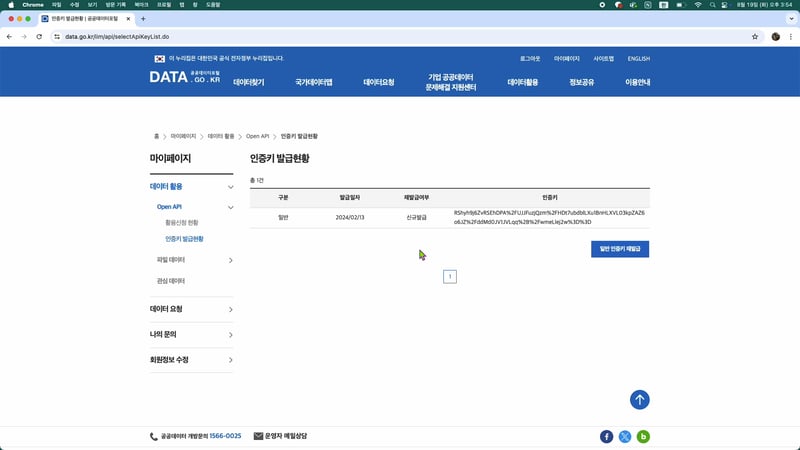Image resolution: width=800 pixels, height=450 pixels.
Task: Open the Facebook icon in footer
Action: click(606, 436)
